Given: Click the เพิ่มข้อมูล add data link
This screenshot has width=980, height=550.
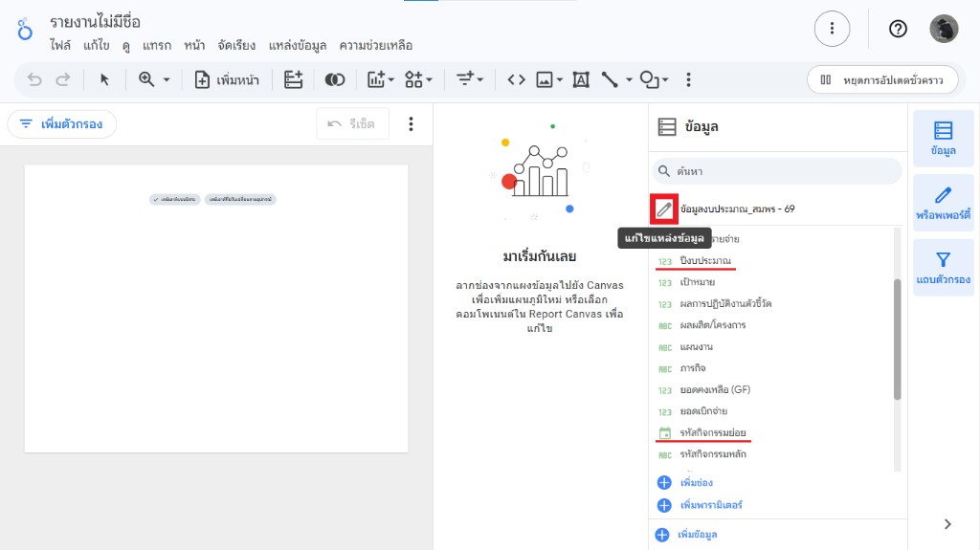Looking at the screenshot, I should tap(685, 535).
